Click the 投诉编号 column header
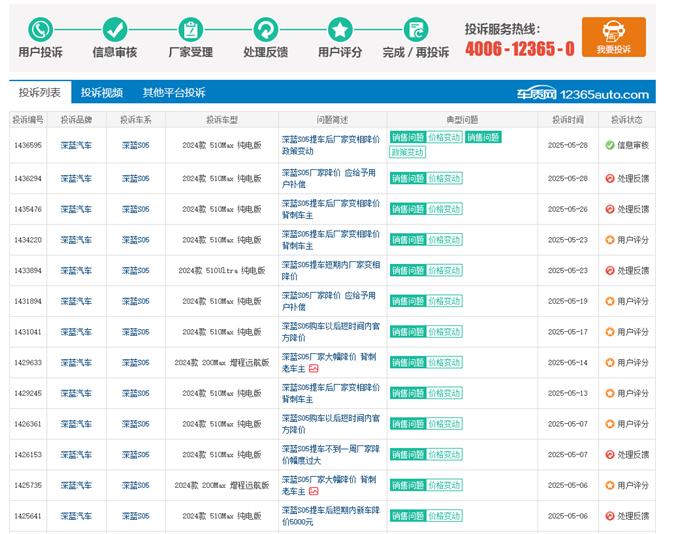 pos(28,120)
